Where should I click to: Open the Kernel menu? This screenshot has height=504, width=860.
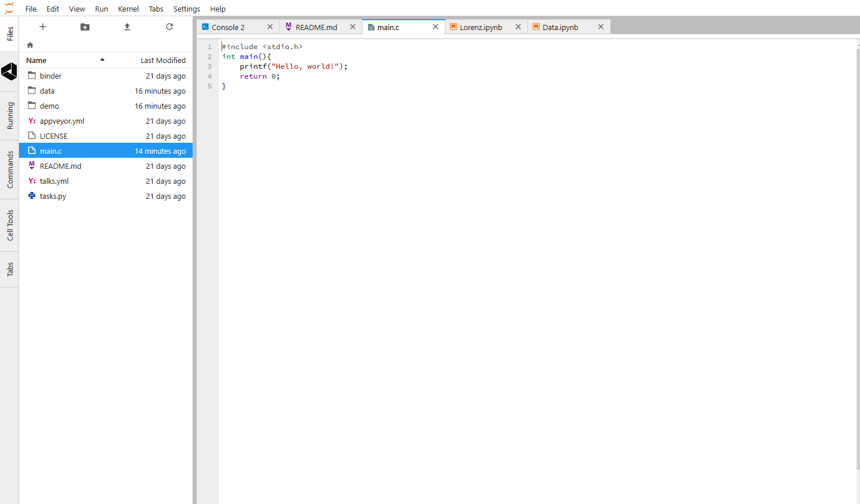[x=128, y=9]
